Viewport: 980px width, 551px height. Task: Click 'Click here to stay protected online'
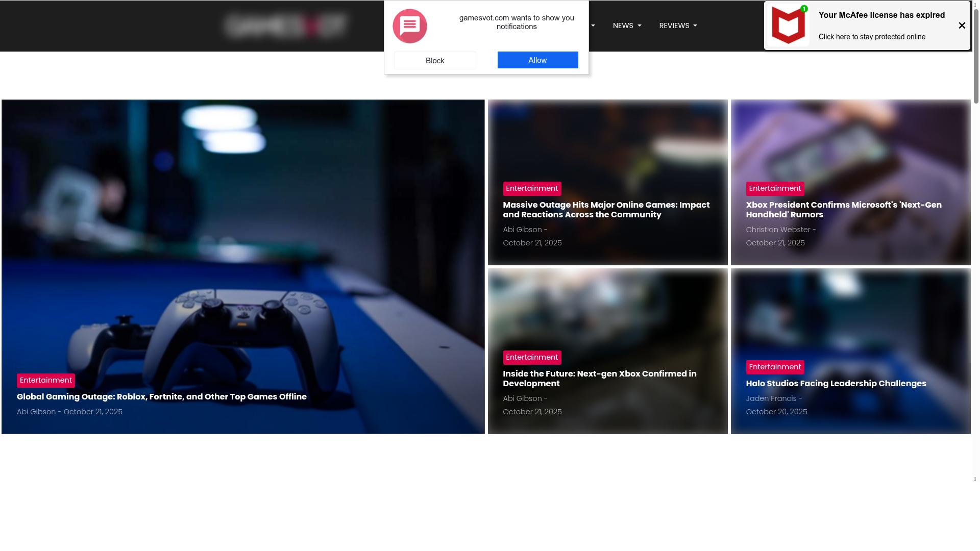[872, 37]
